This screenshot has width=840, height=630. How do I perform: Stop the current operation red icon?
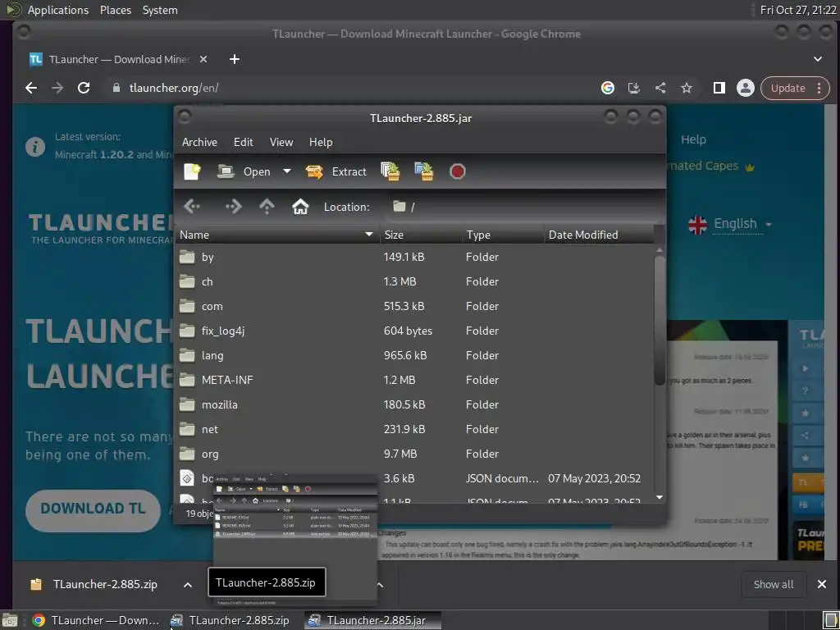pos(457,171)
